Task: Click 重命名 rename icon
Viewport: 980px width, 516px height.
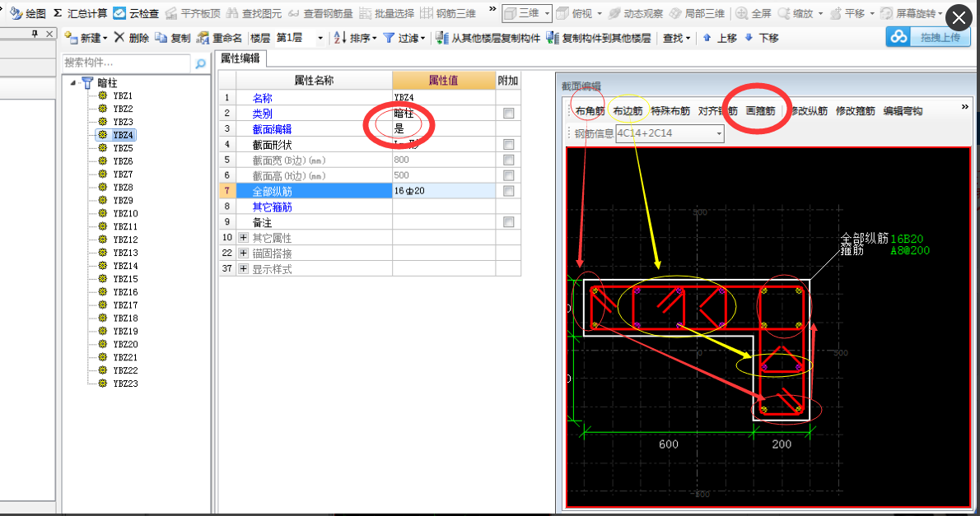Action: point(203,38)
